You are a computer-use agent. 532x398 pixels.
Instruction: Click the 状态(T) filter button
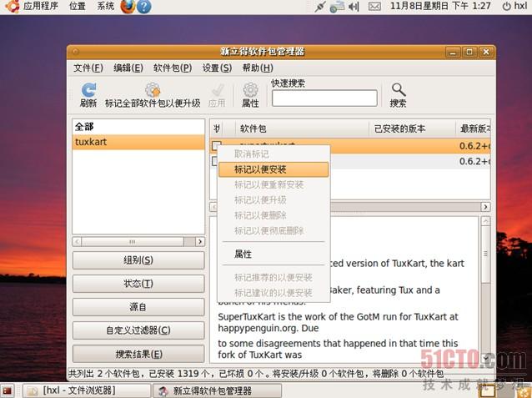pyautogui.click(x=138, y=284)
